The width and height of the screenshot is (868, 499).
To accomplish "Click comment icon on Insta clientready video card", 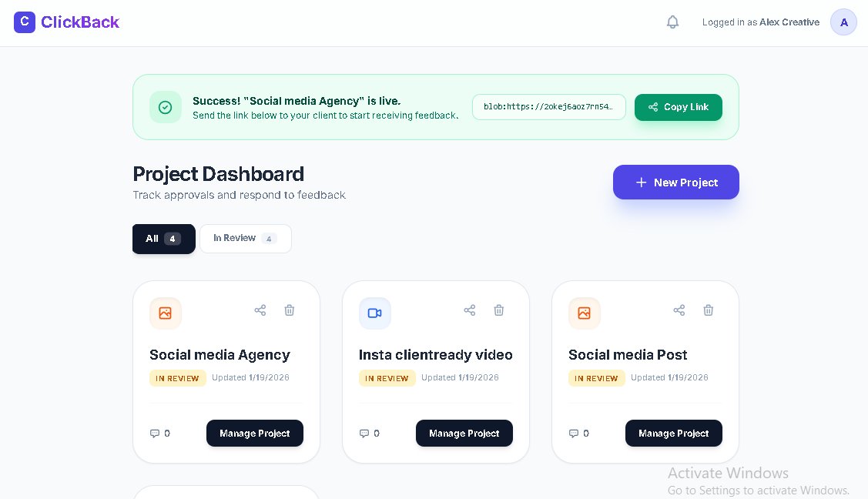I will coord(364,434).
